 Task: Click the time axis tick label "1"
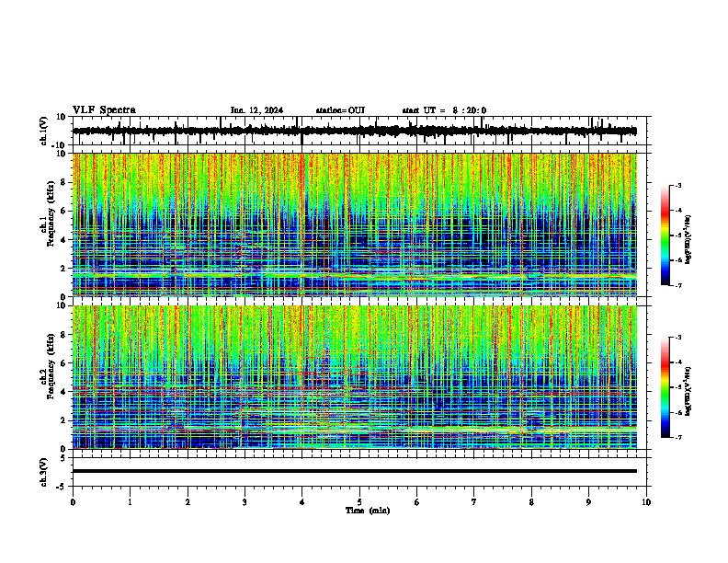point(131,502)
